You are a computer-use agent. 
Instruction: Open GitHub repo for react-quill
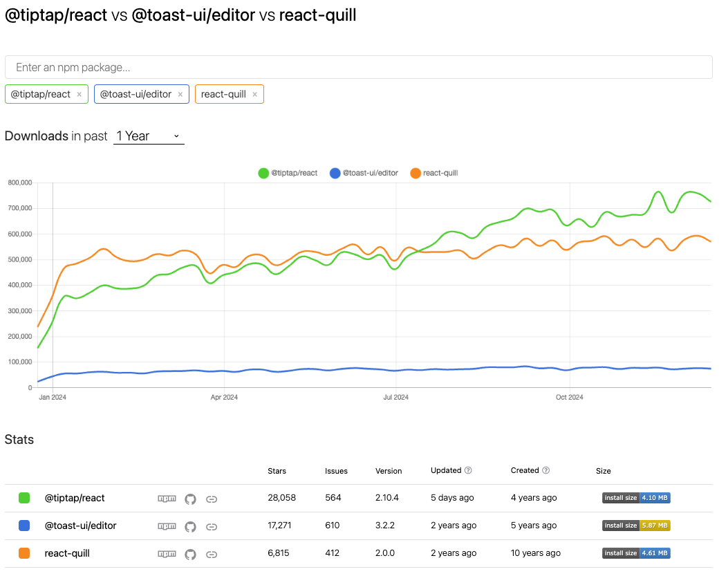pyautogui.click(x=190, y=555)
